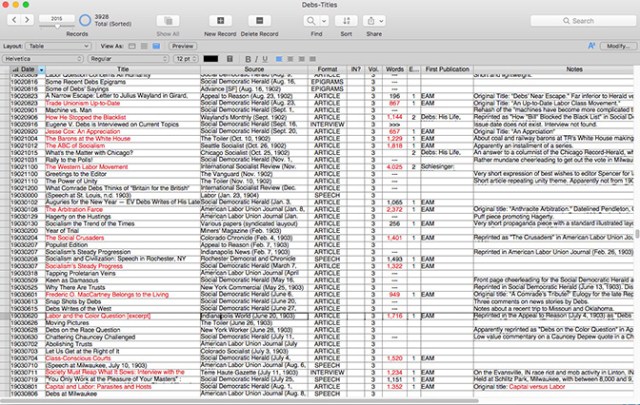The image size is (640, 405).
Task: Select title 'The ABC of Socialism'
Action: pos(75,146)
